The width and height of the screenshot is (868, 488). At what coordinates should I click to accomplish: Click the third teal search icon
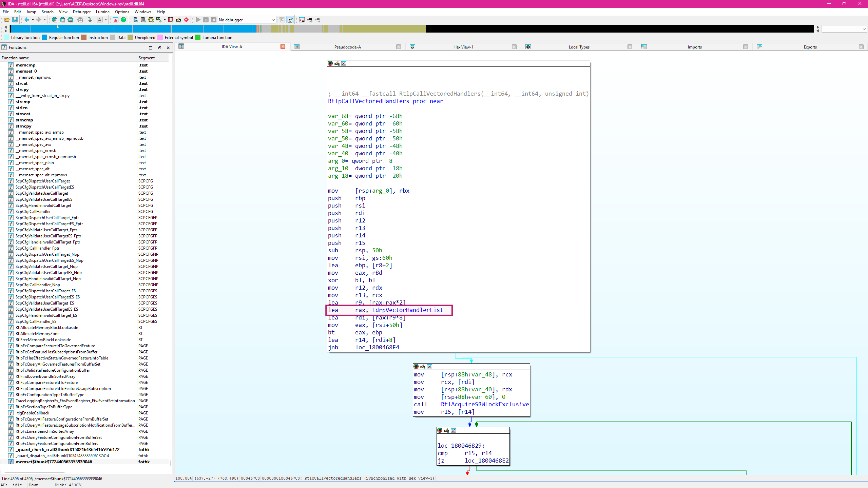tap(70, 20)
